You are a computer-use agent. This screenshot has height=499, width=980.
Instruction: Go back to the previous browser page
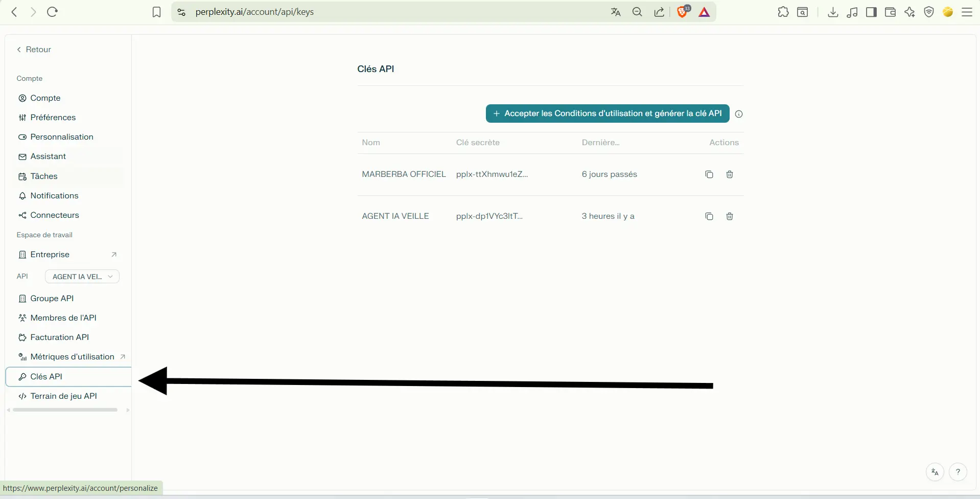[14, 12]
